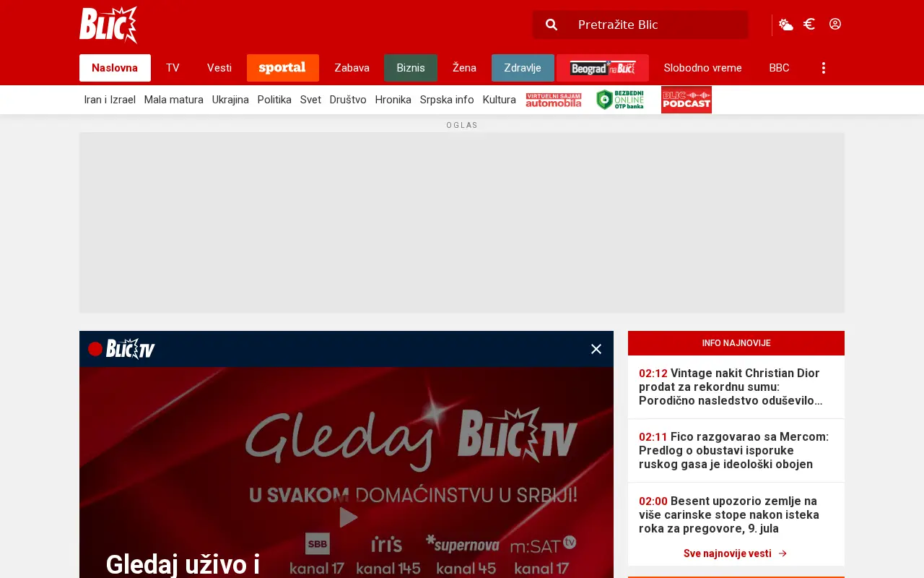Go to the Politika subsection
The height and width of the screenshot is (578, 924).
274,100
